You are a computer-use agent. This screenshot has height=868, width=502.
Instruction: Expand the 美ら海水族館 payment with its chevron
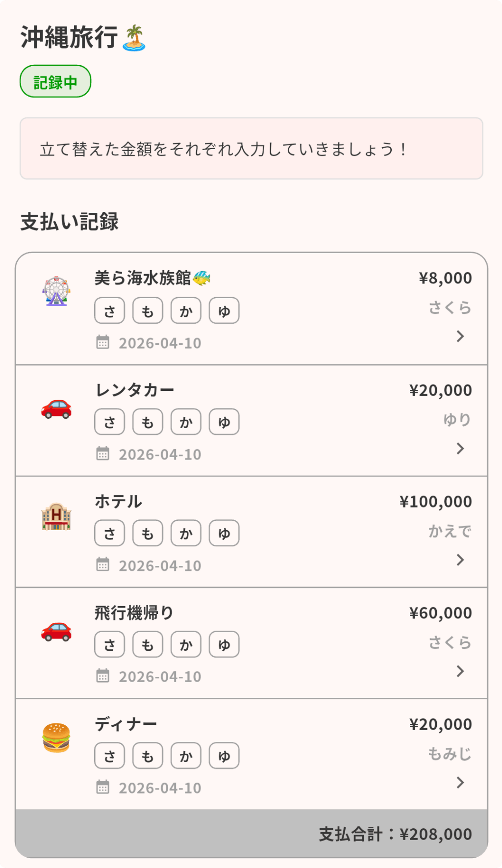tap(460, 336)
